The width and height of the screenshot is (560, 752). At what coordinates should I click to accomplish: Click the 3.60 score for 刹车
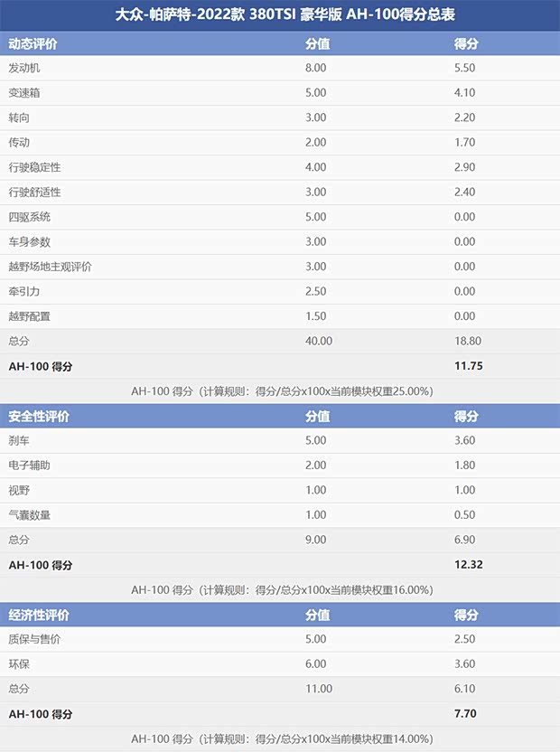click(x=464, y=441)
